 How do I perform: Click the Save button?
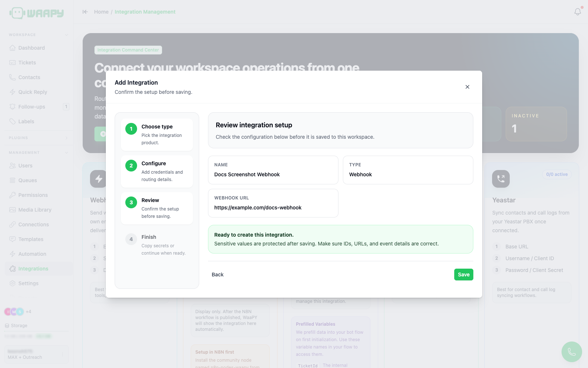463,275
